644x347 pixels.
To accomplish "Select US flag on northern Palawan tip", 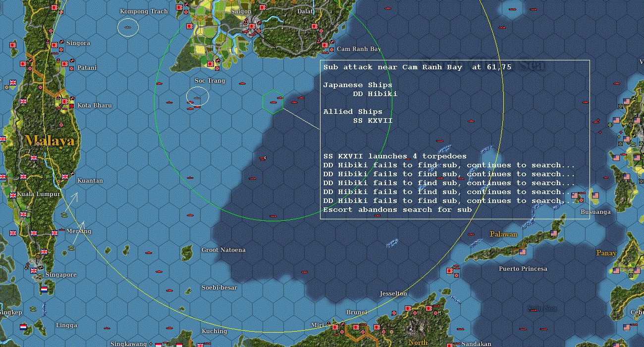I will pos(554,233).
